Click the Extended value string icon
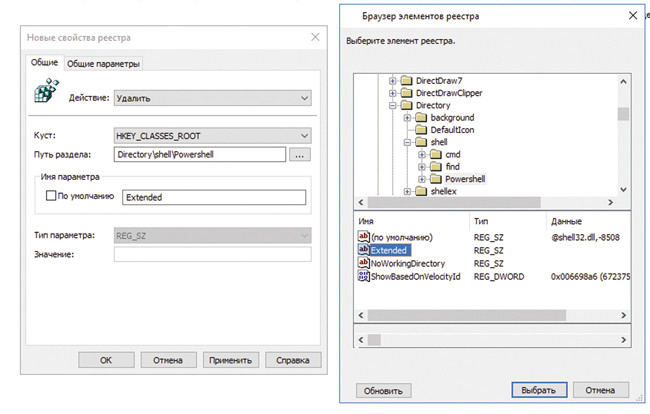Image resolution: width=650 pixels, height=414 pixels. [363, 249]
